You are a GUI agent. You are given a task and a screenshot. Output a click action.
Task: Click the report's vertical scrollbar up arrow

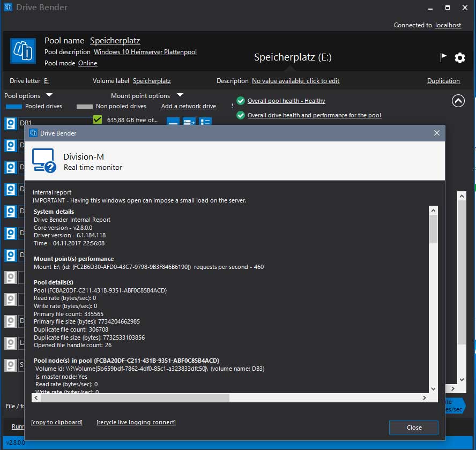[433, 211]
